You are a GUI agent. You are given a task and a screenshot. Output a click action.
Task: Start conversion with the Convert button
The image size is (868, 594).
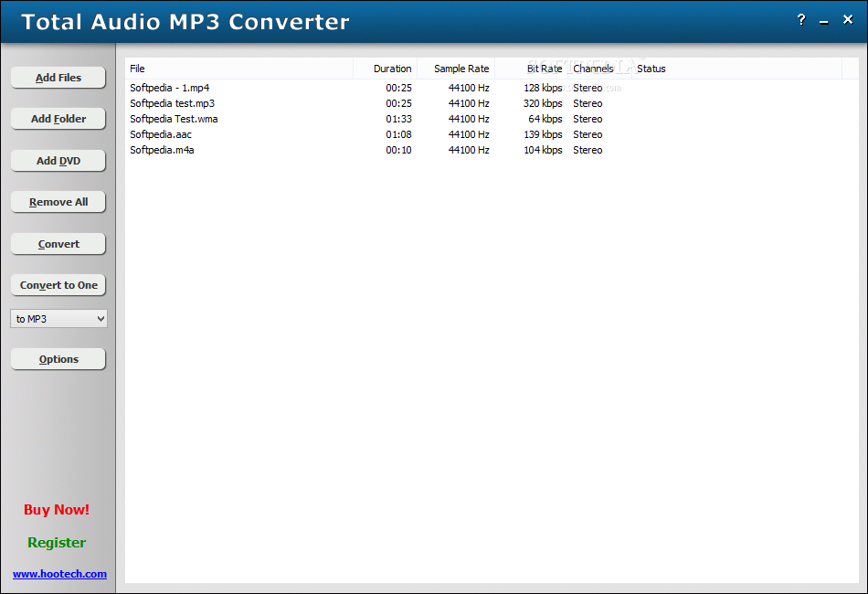tap(58, 243)
